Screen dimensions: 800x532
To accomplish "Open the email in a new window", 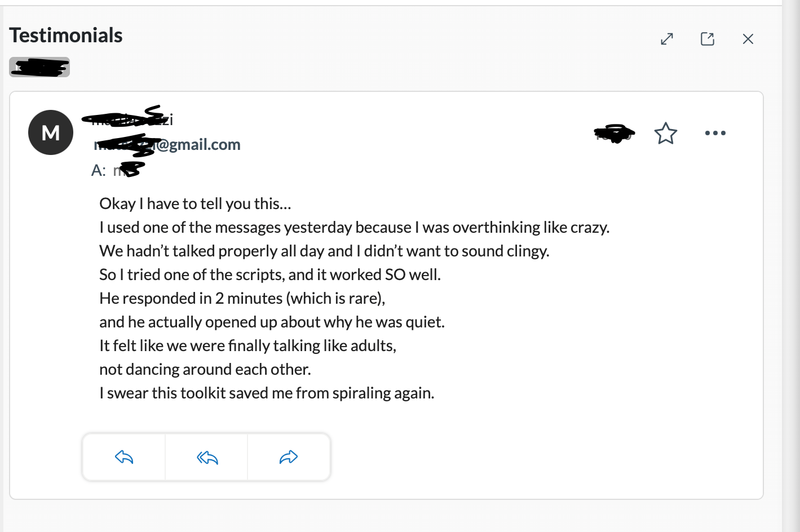I will [708, 39].
